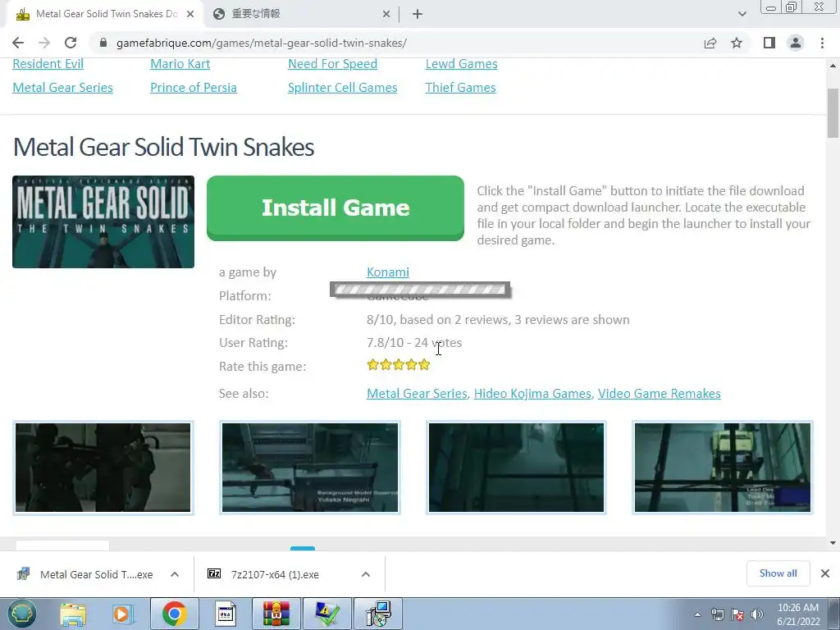Open warning checkmark taskbar application

point(327,614)
